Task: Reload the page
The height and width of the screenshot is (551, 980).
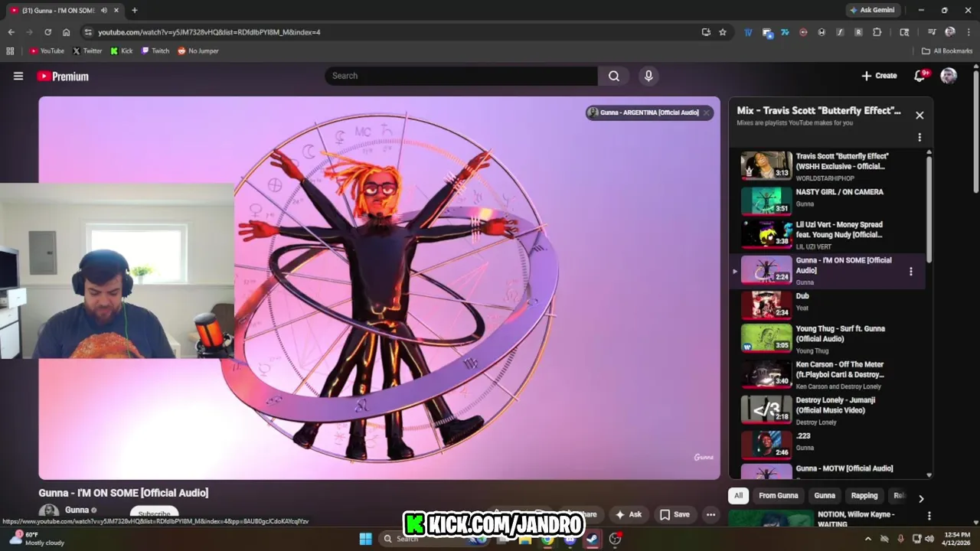Action: point(47,32)
